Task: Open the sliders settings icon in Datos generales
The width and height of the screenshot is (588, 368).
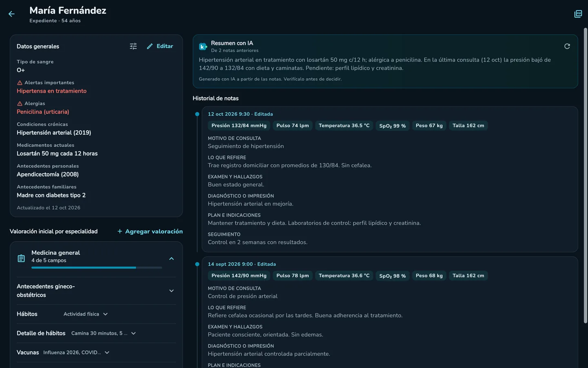Action: (x=134, y=46)
